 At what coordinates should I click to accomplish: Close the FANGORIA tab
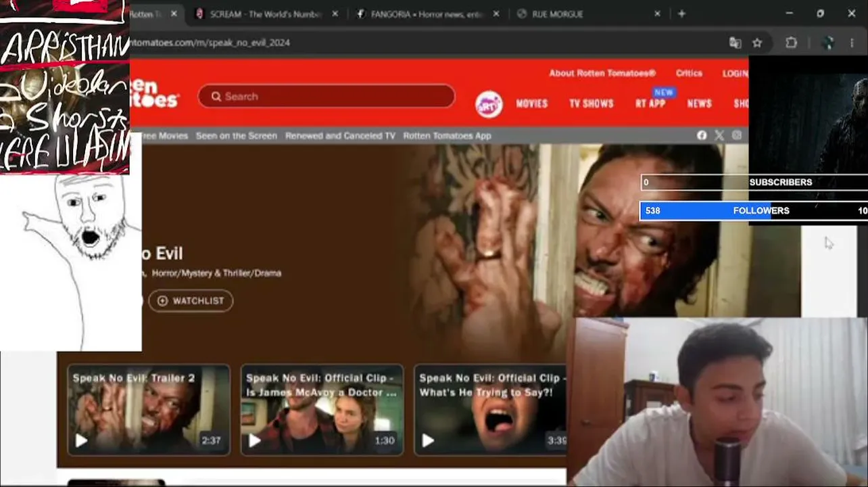pyautogui.click(x=496, y=14)
